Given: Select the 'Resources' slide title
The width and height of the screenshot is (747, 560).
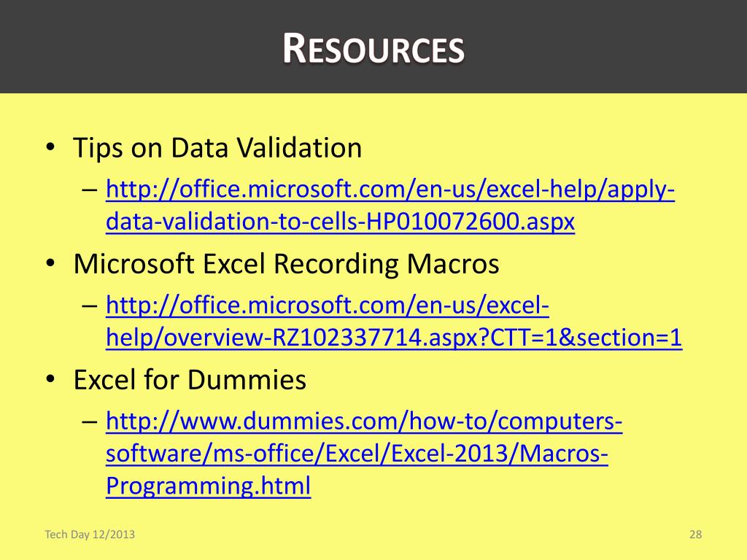Looking at the screenshot, I should 373,48.
